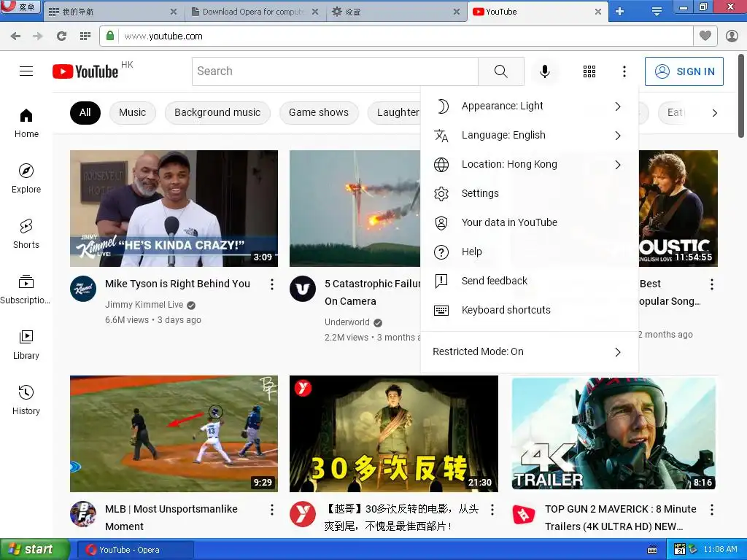Select Game shows filter chip
Screen dimensions: 747x560
(x=319, y=113)
